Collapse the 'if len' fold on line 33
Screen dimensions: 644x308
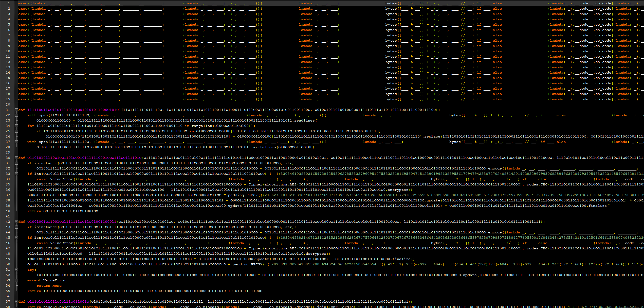coord(16,174)
